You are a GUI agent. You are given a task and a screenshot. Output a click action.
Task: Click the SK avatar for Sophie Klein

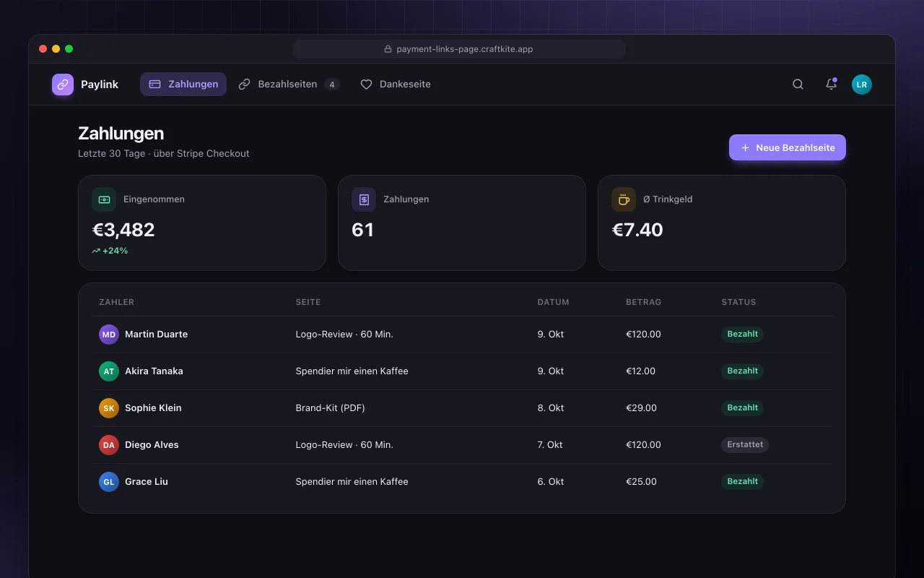pos(109,408)
